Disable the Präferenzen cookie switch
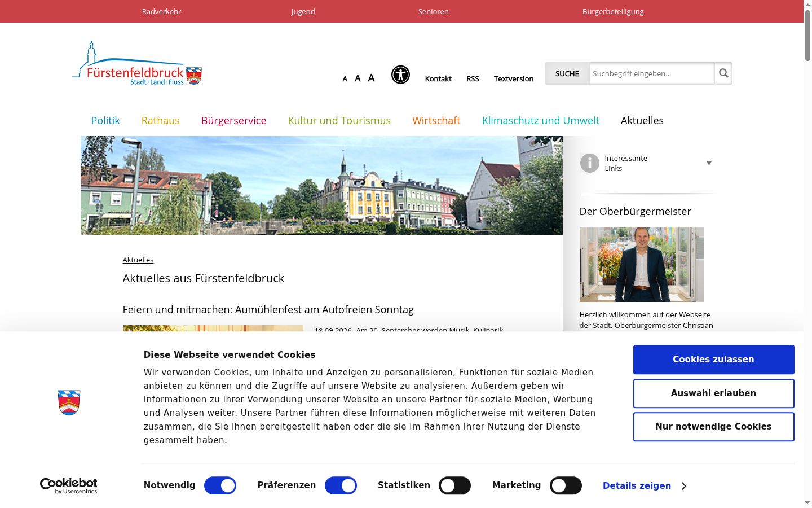This screenshot has height=508, width=812. coord(341,485)
